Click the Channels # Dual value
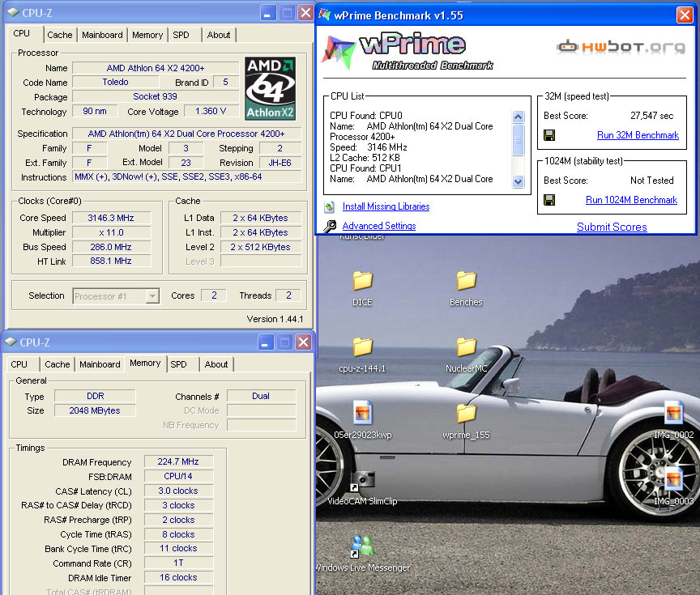The image size is (700, 595). (x=261, y=396)
